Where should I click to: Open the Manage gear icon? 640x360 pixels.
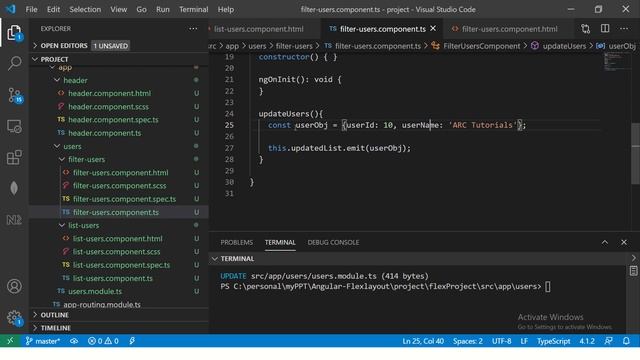[14, 318]
